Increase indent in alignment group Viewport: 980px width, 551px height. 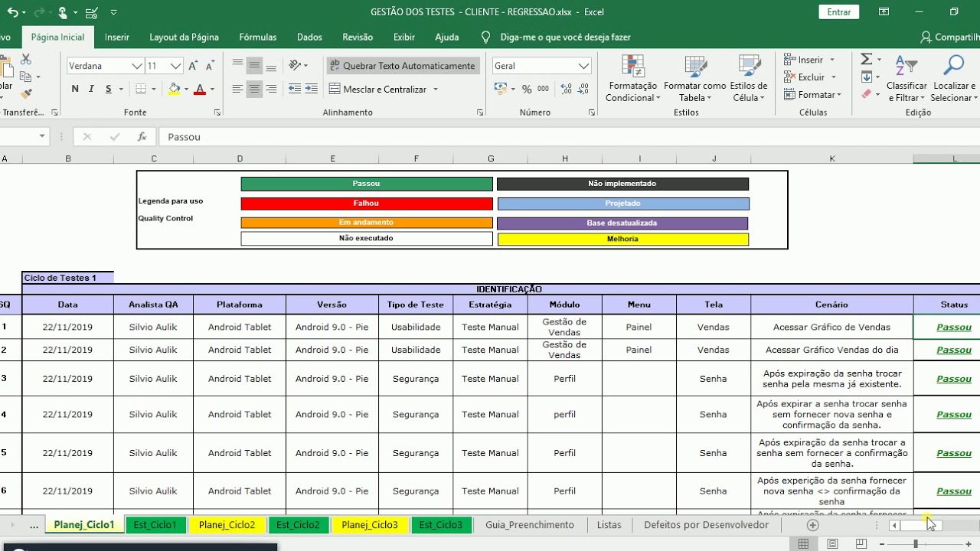[x=311, y=90]
